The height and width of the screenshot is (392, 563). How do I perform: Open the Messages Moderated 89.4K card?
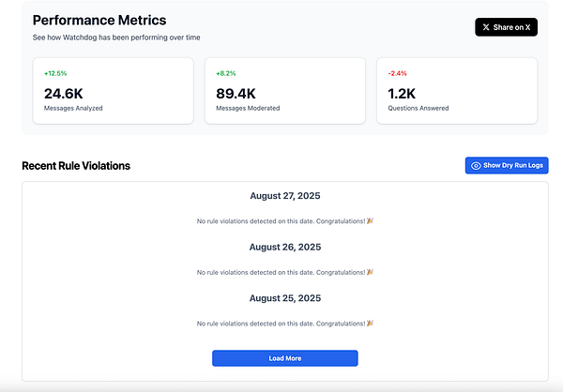pos(285,91)
